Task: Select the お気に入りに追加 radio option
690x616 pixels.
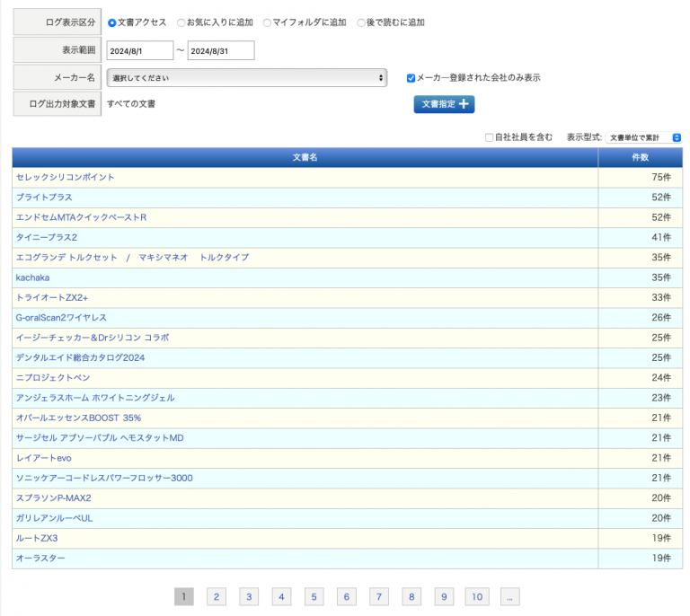Action: pos(181,22)
